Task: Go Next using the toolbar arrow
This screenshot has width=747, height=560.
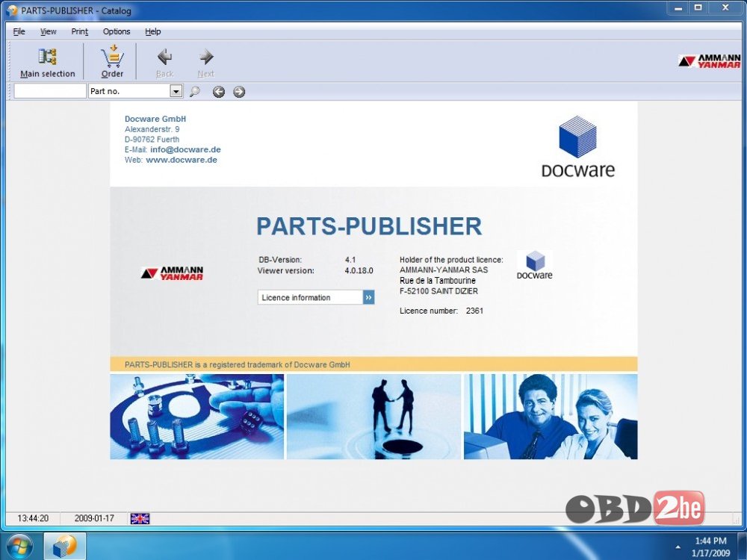Action: (x=206, y=62)
